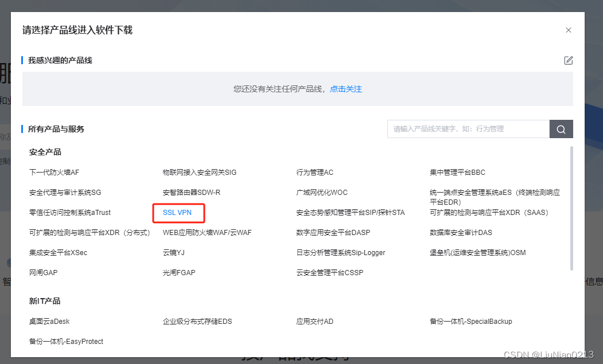Select 可扩展的检测与响应平台XDR（SAAS）
The width and height of the screenshot is (603, 364).
click(x=489, y=213)
